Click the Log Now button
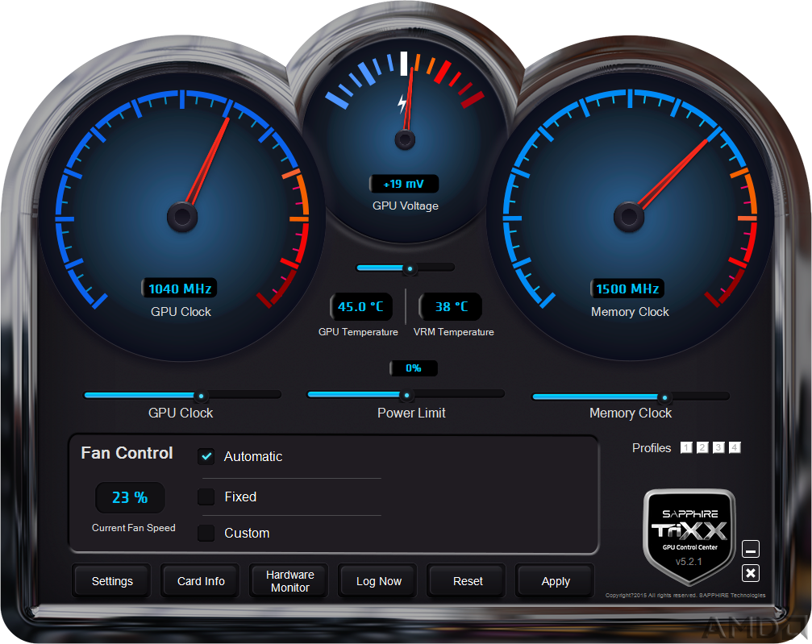The image size is (812, 644). (x=378, y=581)
